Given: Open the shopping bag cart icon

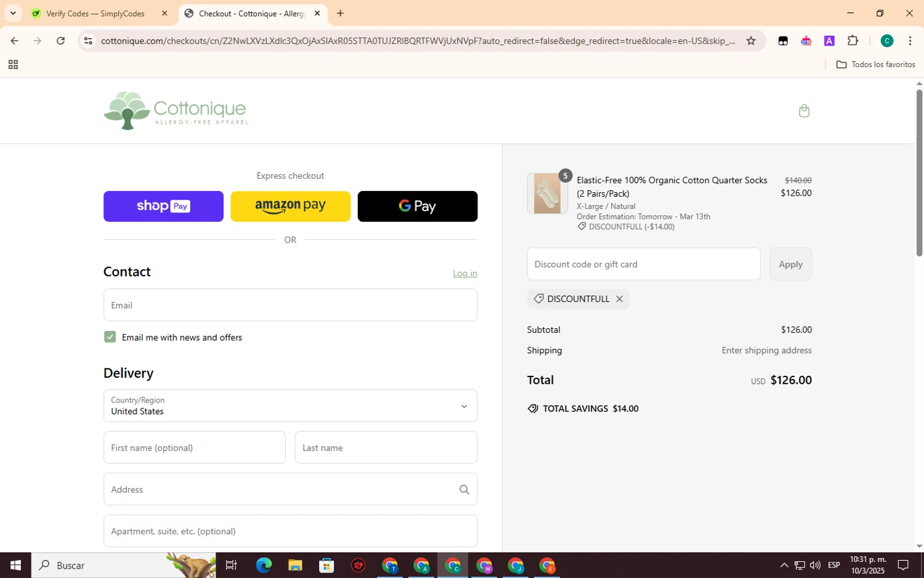Looking at the screenshot, I should pos(803,111).
